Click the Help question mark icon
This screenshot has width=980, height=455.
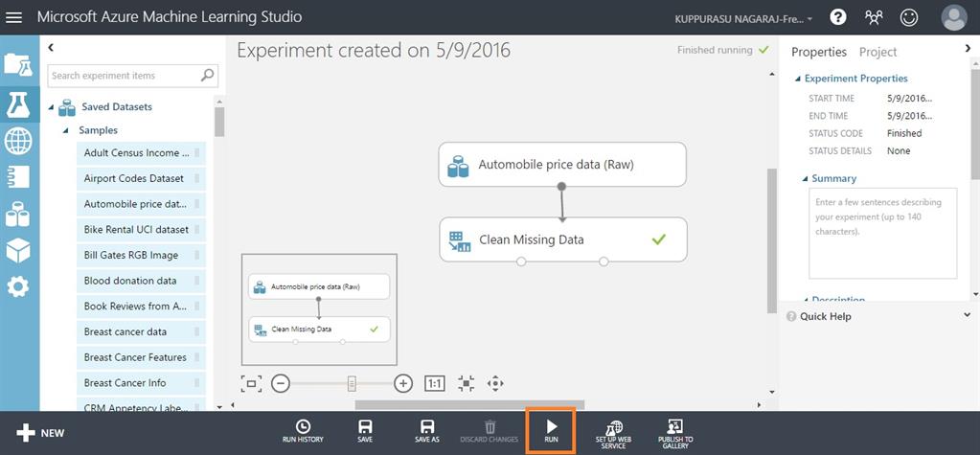pyautogui.click(x=838, y=17)
